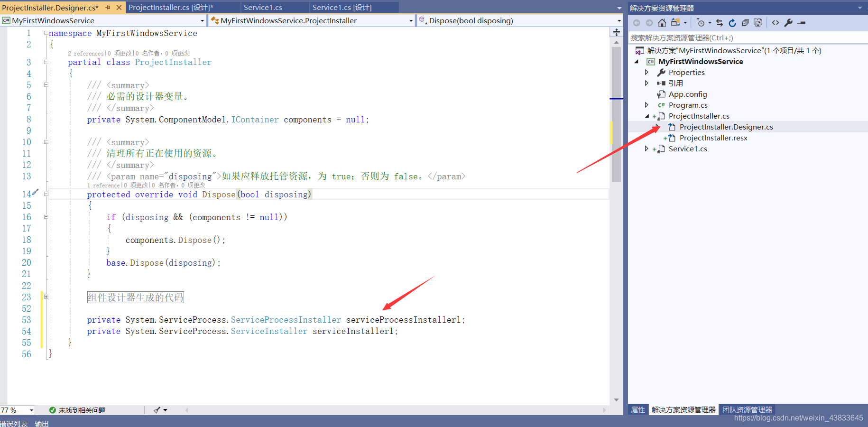Click the App.config file icon
The width and height of the screenshot is (868, 427).
point(661,94)
